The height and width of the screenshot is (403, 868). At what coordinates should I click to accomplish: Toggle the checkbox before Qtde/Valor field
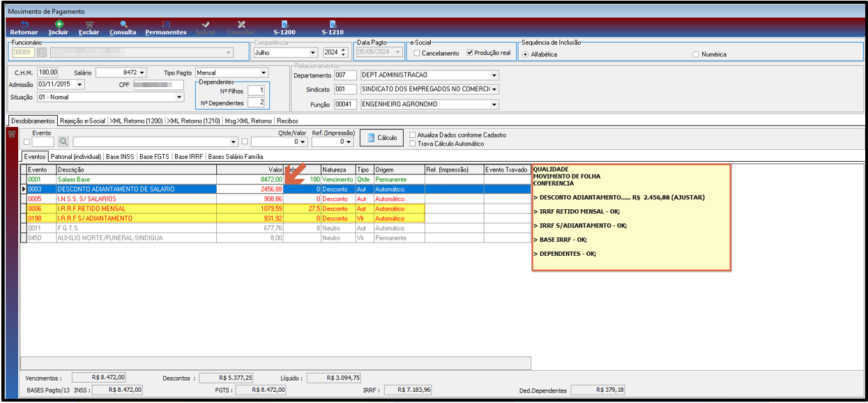pos(245,142)
